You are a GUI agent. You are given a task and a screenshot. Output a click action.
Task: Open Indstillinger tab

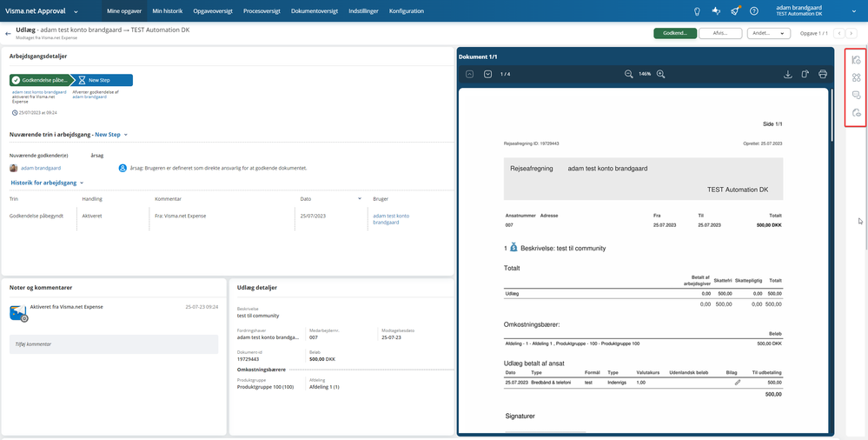363,11
